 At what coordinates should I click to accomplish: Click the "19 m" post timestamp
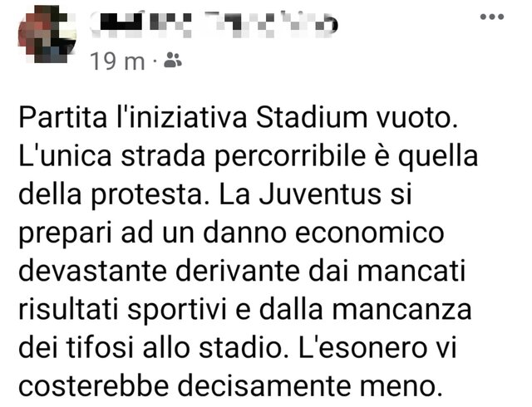tap(118, 61)
